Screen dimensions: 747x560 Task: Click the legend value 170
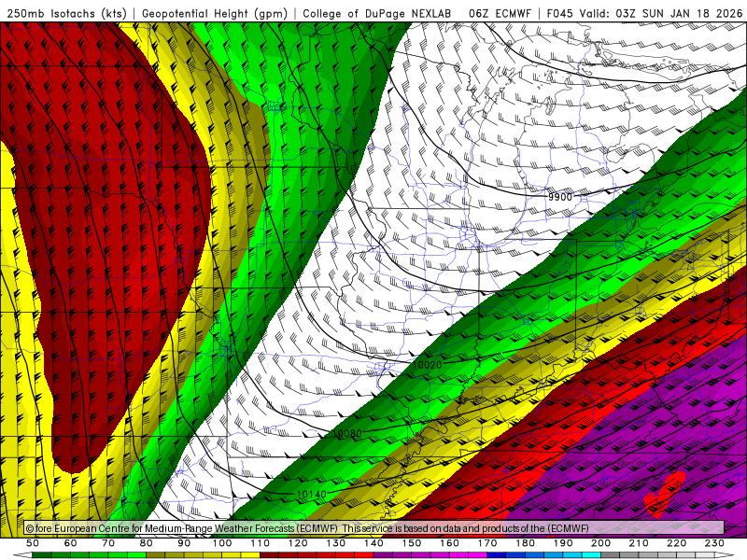(487, 543)
